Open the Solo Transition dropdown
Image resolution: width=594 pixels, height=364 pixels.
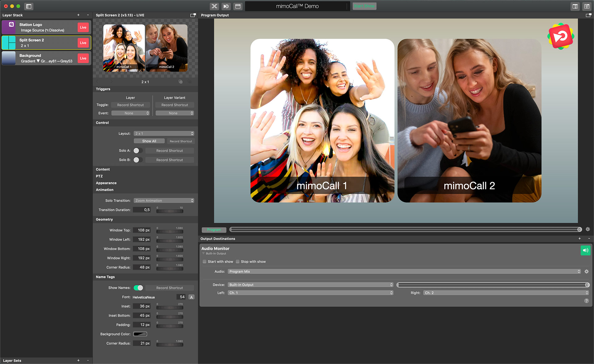click(164, 200)
